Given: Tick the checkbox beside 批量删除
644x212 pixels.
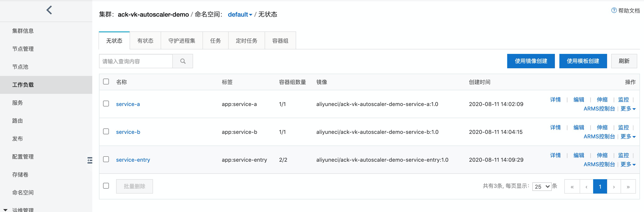Looking at the screenshot, I should click(106, 186).
